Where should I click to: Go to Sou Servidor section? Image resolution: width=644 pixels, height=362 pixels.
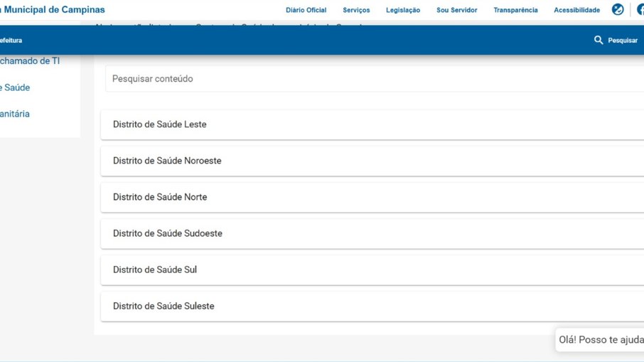pos(457,10)
